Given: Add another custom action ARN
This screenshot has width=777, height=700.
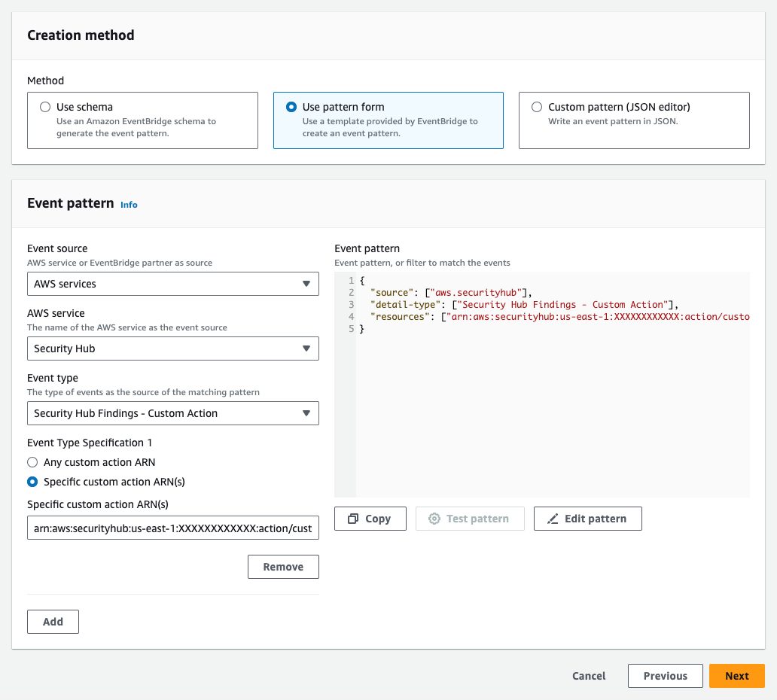Looking at the screenshot, I should (x=53, y=622).
